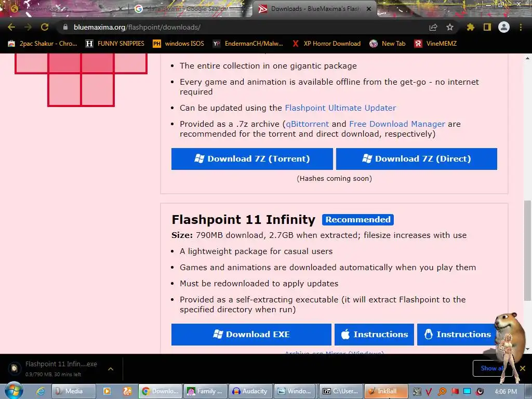Switch to the first browser tab
The height and width of the screenshot is (399, 532).
64,9
